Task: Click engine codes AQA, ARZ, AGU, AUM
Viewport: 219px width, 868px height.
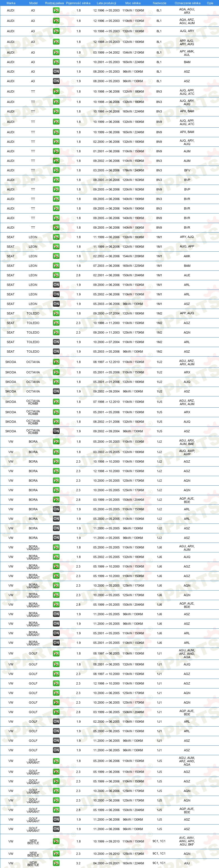Action: [187, 21]
